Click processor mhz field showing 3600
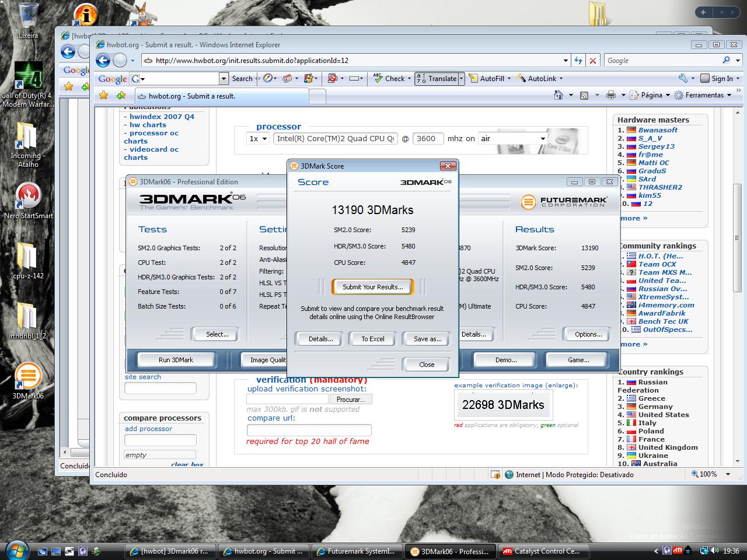747x560 pixels. pos(428,138)
